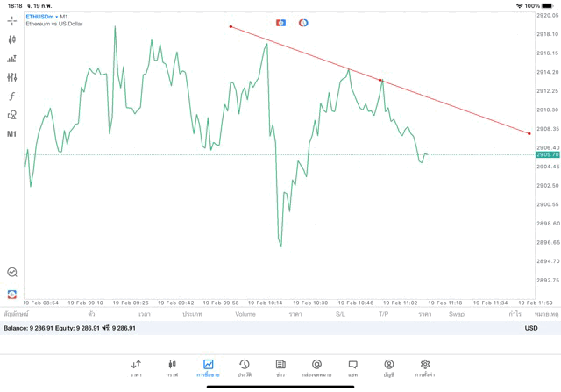The image size is (561, 392).
Task: Toggle the circular red-blue chart icon
Action: [x=303, y=23]
